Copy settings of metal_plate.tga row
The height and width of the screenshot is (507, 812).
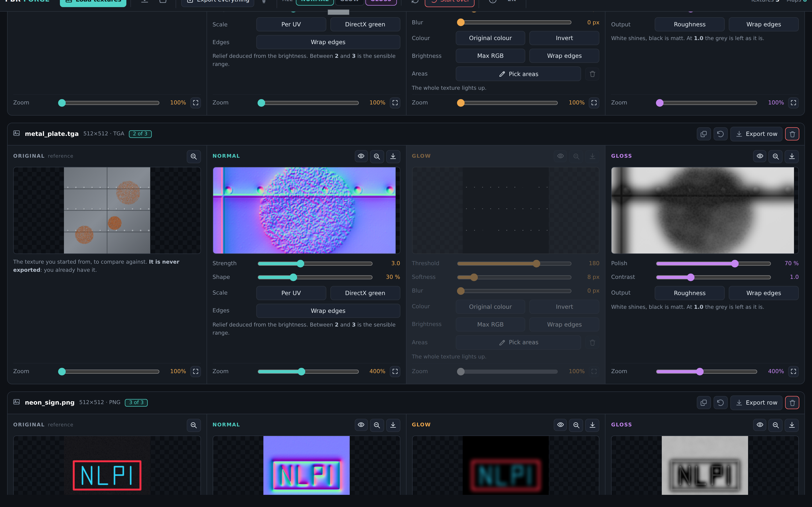[x=704, y=134]
